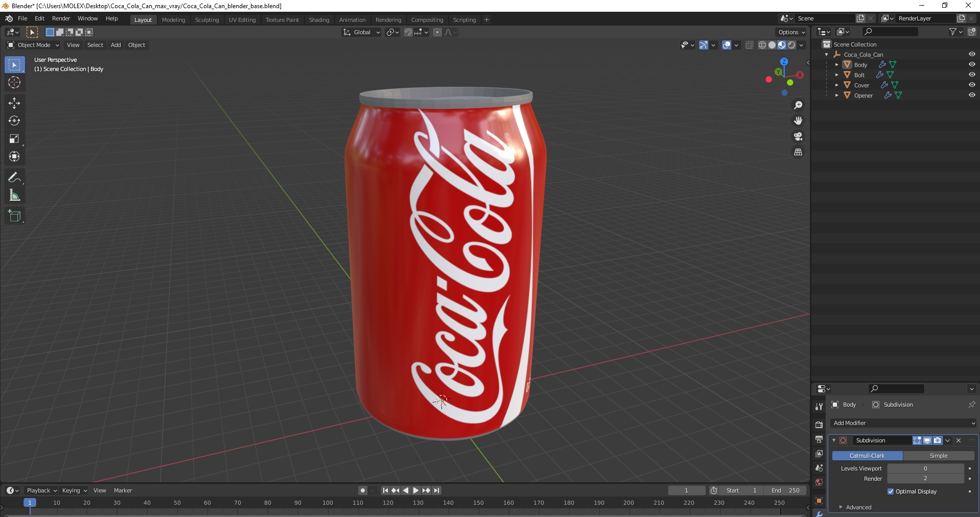The width and height of the screenshot is (980, 517).
Task: Open the viewport Add menu
Action: [x=116, y=45]
